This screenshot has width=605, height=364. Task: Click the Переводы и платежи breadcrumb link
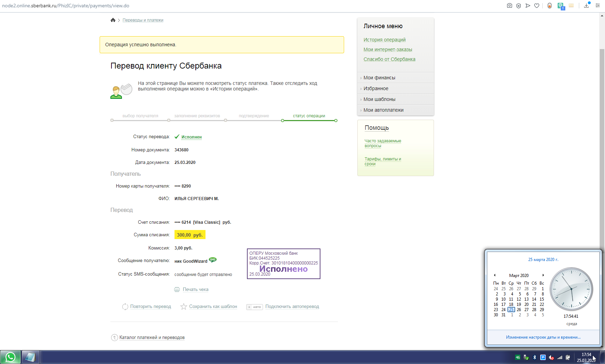pos(143,20)
